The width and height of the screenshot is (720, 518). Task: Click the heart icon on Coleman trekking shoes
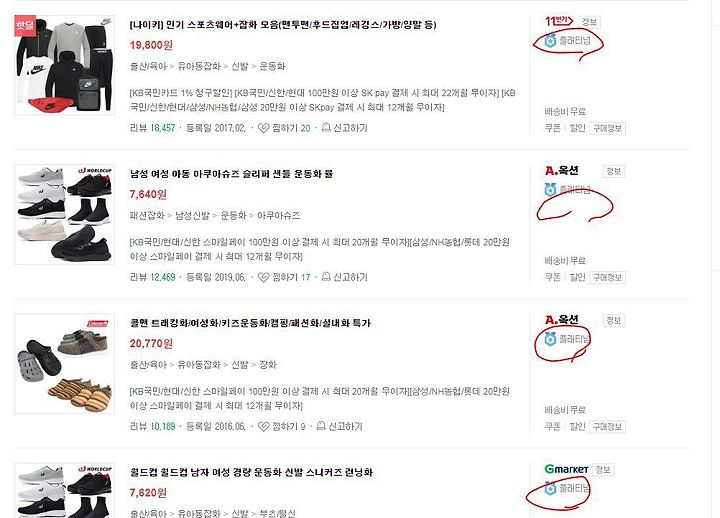pos(263,427)
